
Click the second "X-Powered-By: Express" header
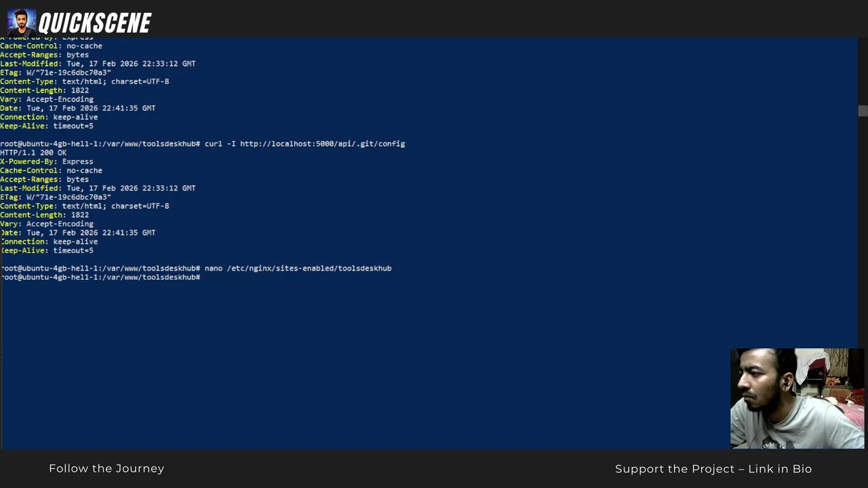[47, 162]
